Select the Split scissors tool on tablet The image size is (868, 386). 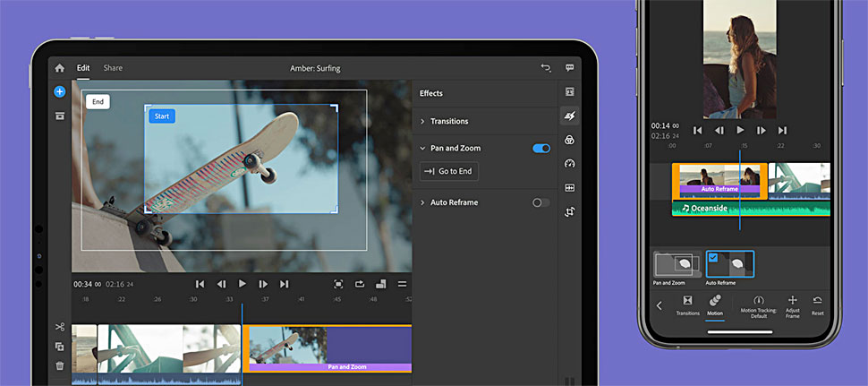(x=59, y=327)
